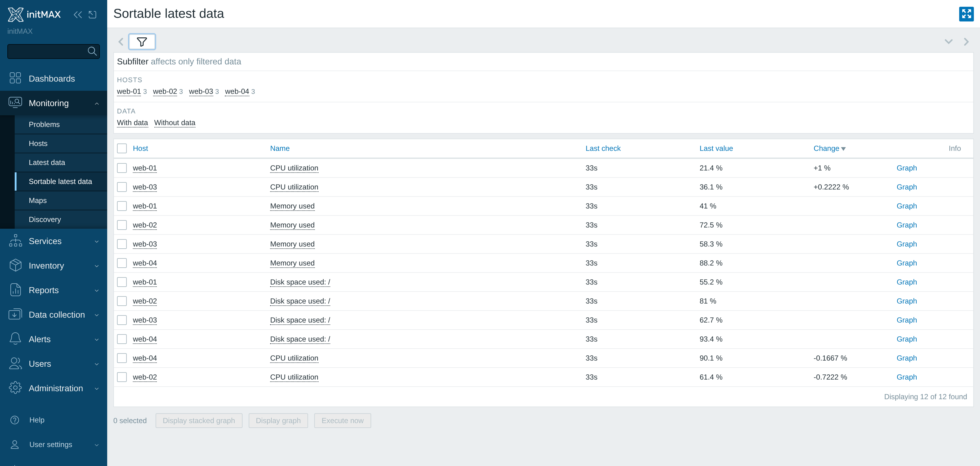
Task: Open the Problems menu item
Action: coord(61,124)
